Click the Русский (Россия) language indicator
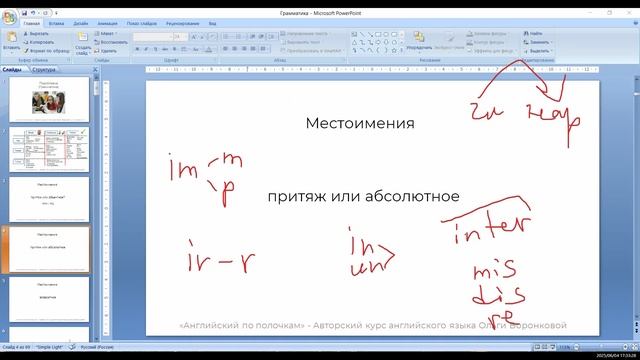Viewport: 640px width, 360px height. tap(97, 347)
